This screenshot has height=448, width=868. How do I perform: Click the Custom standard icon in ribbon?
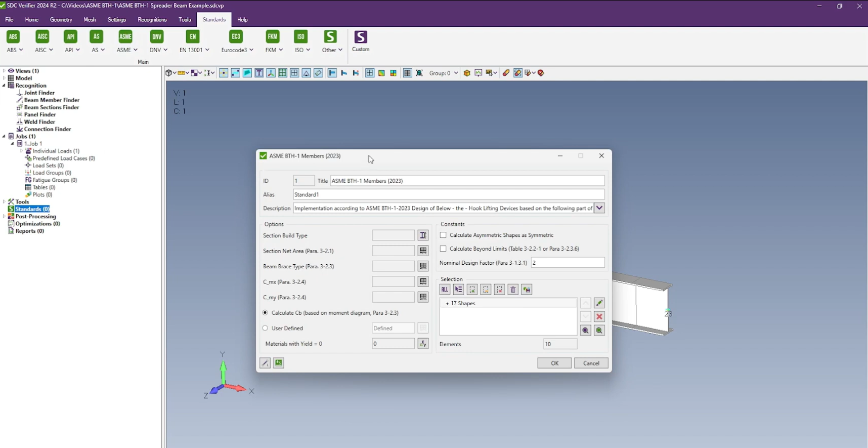(x=361, y=41)
